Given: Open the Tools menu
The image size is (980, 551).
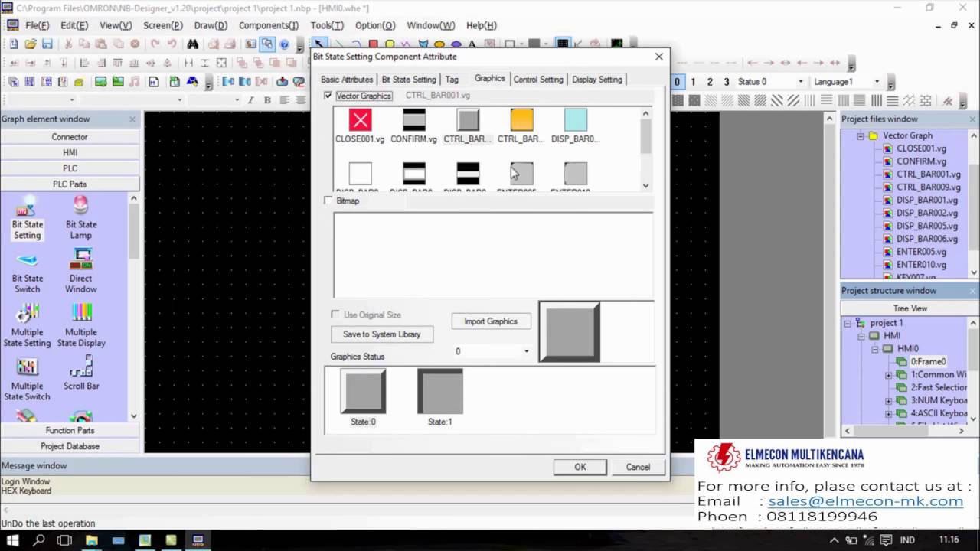Looking at the screenshot, I should [327, 25].
